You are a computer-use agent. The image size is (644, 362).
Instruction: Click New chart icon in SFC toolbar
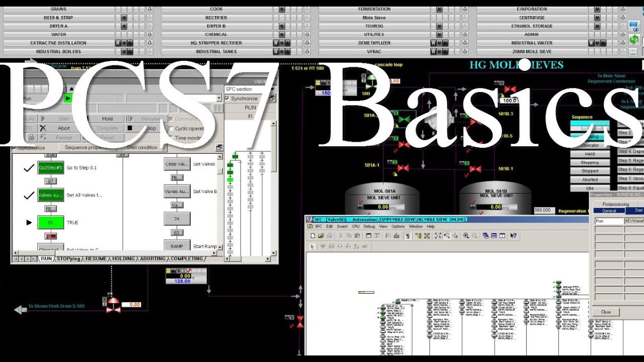pyautogui.click(x=312, y=235)
